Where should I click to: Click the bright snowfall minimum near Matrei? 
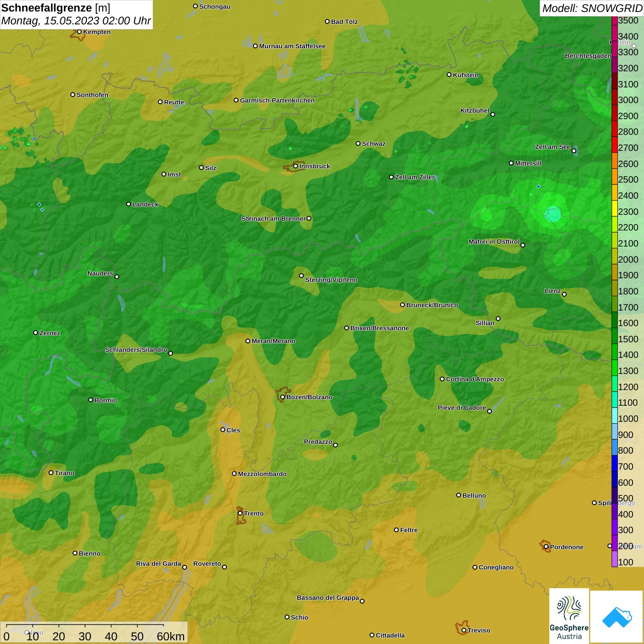553,214
